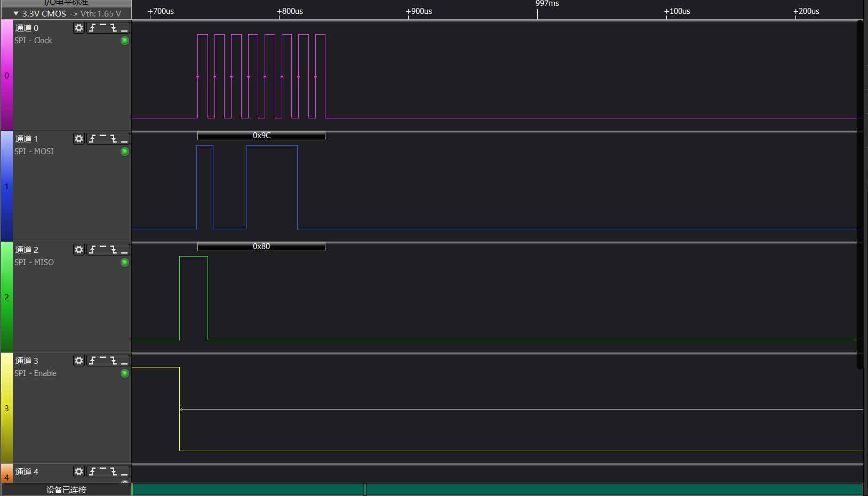Click the 通道 2 channel name
The width and height of the screenshot is (868, 496).
27,250
